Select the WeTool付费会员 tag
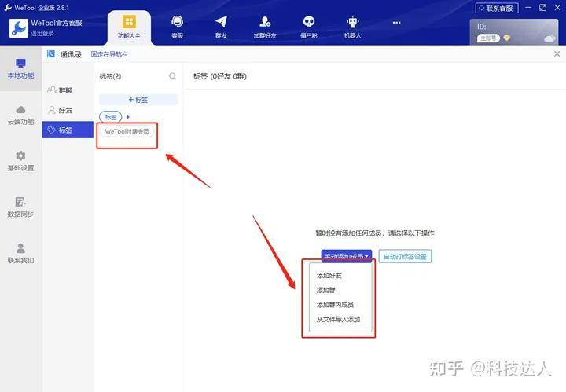Viewport: 566px width, 392px height. pyautogui.click(x=127, y=132)
